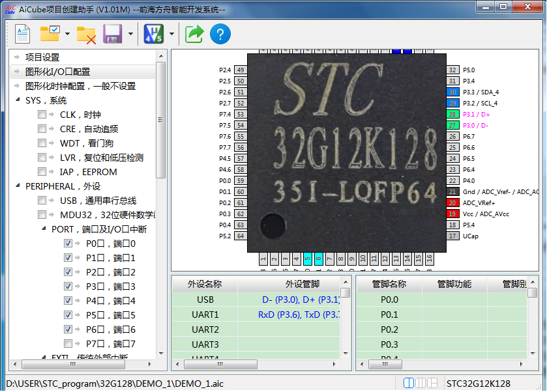Click the split-pane layout status bar icon

432,383
